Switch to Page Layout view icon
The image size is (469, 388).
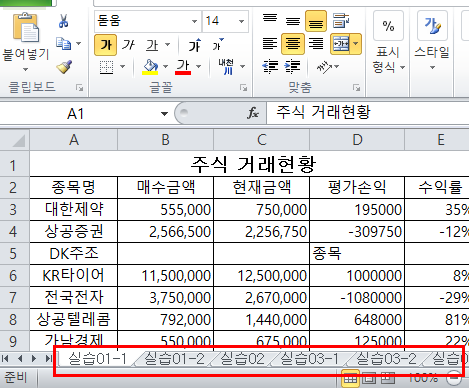[x=369, y=379]
